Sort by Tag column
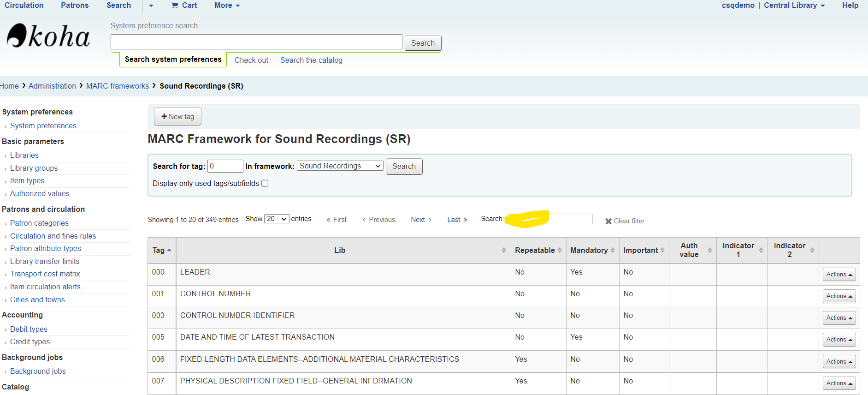 click(x=162, y=250)
